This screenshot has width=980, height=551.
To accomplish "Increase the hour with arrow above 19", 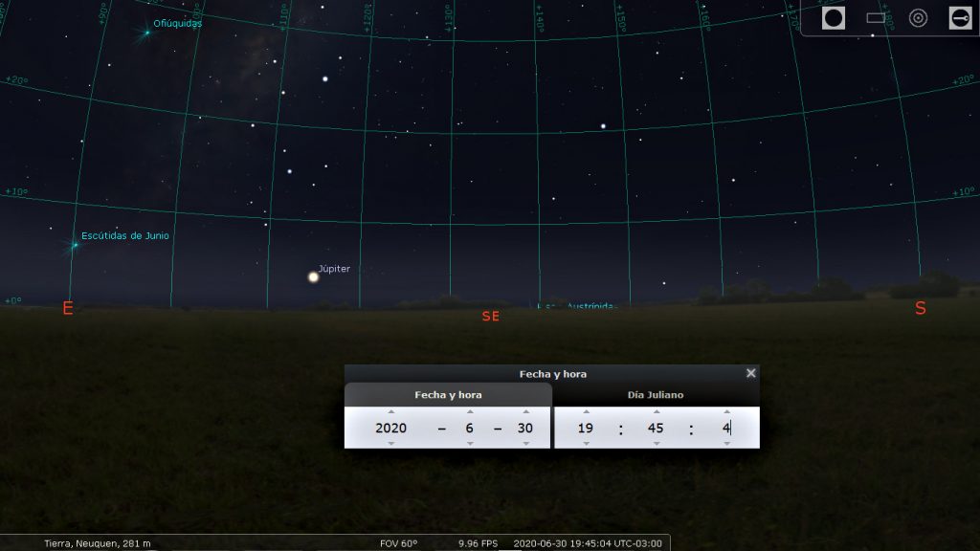I will 586,411.
